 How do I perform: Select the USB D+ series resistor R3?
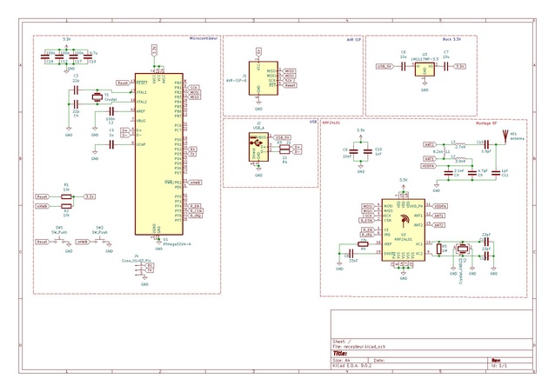pyautogui.click(x=284, y=147)
